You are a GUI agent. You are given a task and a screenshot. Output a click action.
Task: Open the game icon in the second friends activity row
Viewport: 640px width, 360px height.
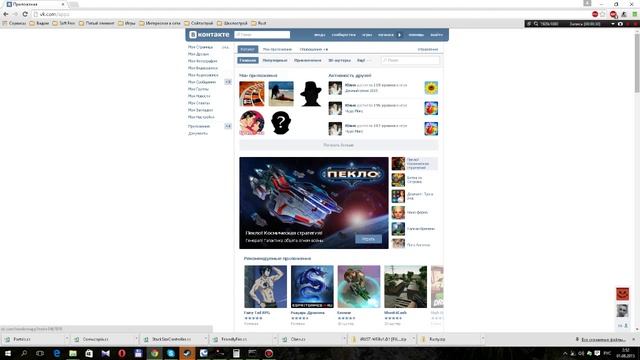click(x=431, y=108)
